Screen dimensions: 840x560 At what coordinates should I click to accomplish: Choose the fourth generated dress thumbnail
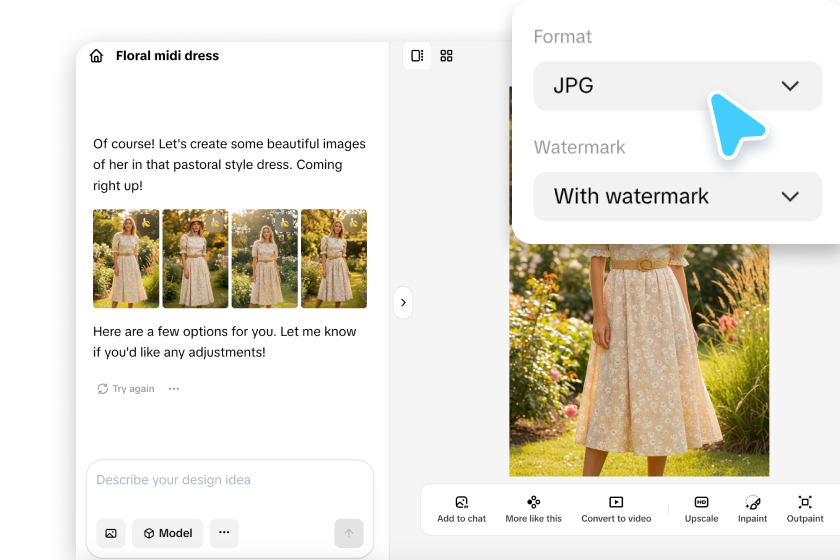pos(333,258)
